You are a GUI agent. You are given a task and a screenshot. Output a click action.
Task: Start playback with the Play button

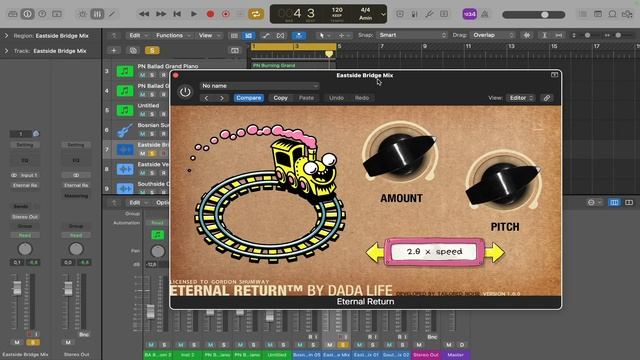(193, 14)
